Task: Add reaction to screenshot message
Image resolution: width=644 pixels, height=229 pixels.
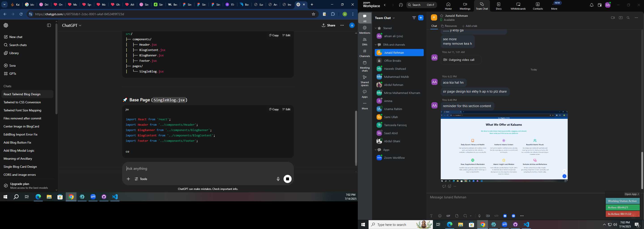Action: click(449, 186)
